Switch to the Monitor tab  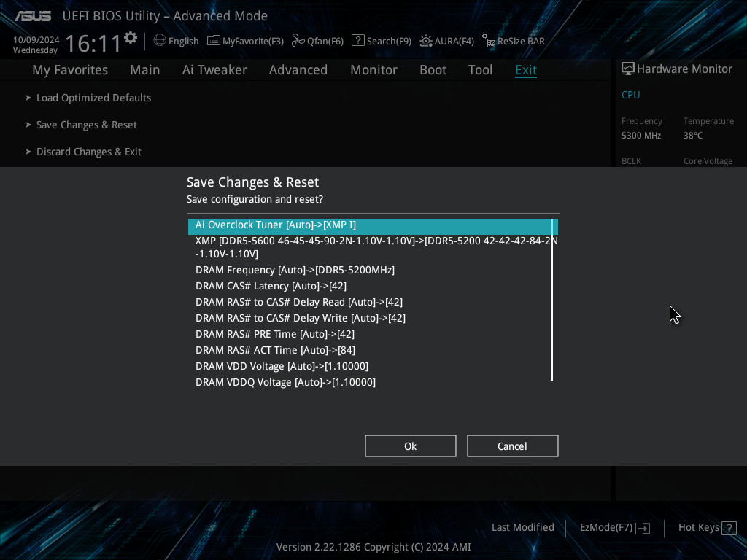tap(374, 70)
